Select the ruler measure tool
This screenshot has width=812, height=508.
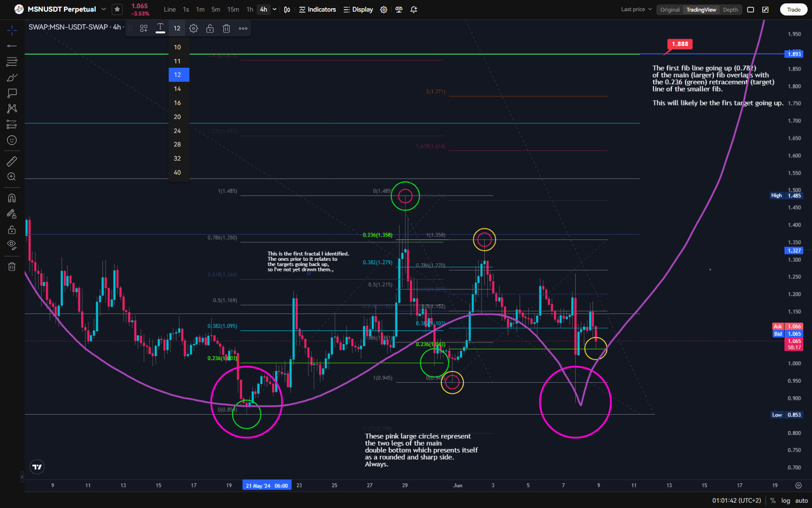coord(12,161)
